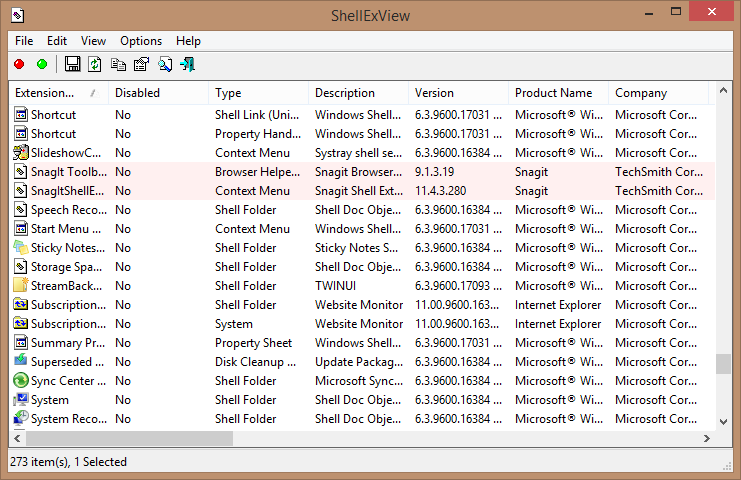Image resolution: width=741 pixels, height=480 pixels.
Task: Click version '11.4.3.280' cell
Action: [x=440, y=191]
